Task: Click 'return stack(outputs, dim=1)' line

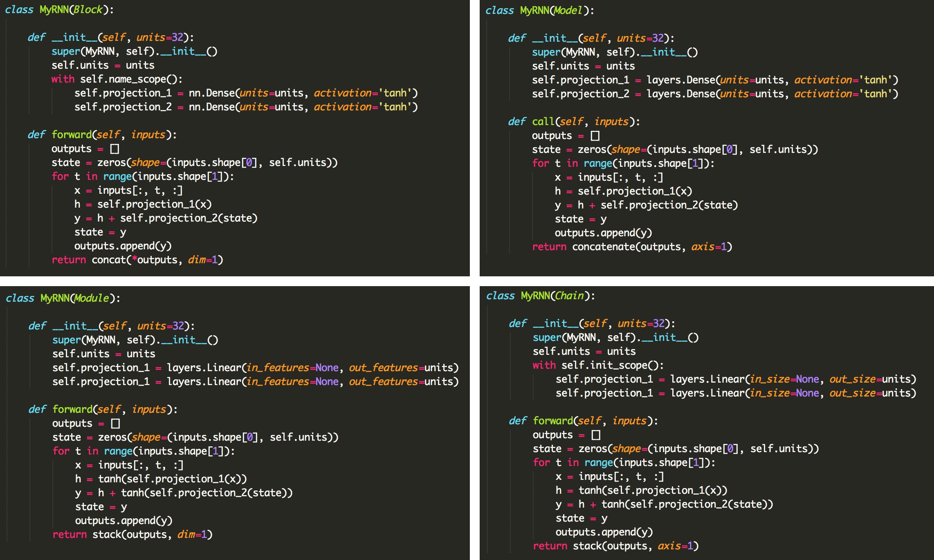Action: tap(132, 535)
